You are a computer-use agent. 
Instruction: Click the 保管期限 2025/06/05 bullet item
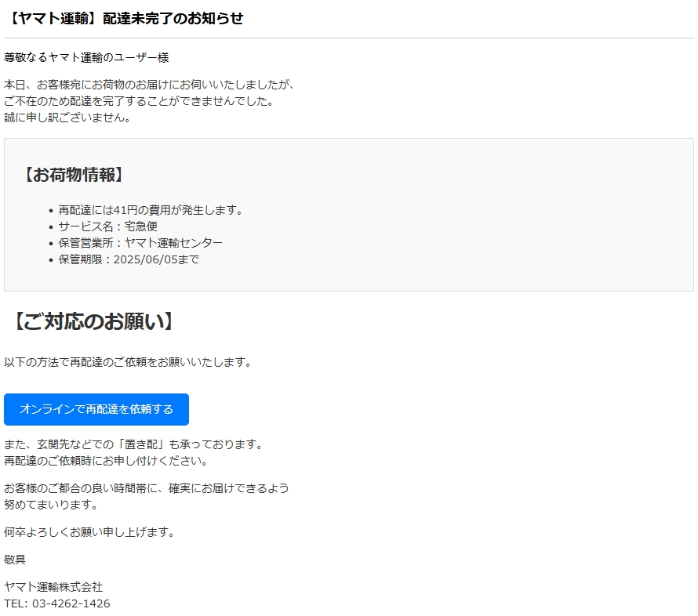point(129,259)
